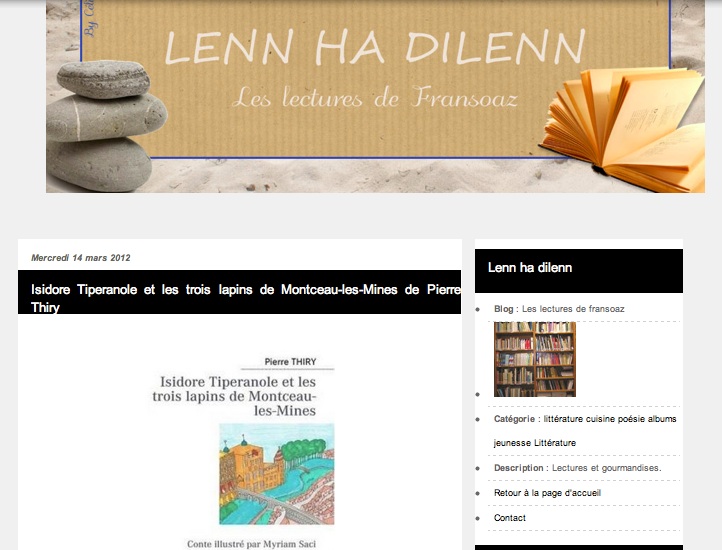Click the bookshelf thumbnail image in sidebar

point(535,359)
